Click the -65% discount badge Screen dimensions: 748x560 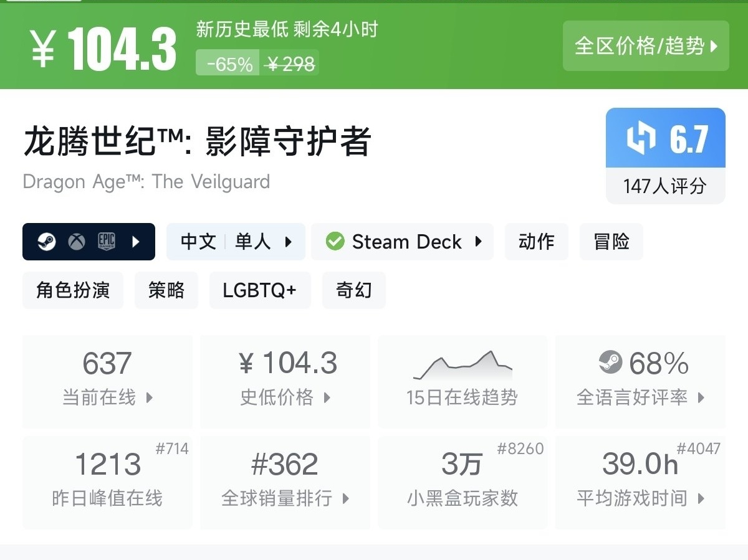(229, 64)
